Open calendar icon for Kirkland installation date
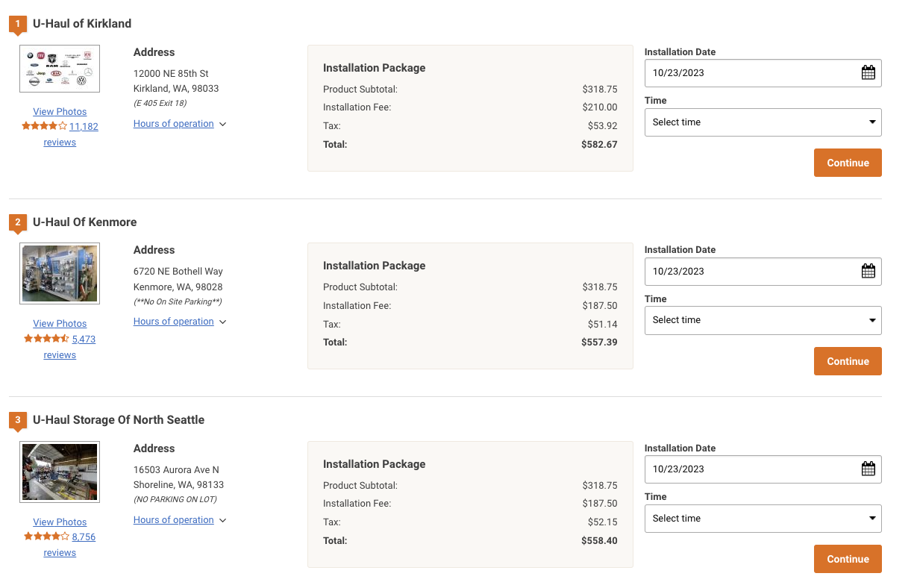 pyautogui.click(x=868, y=73)
